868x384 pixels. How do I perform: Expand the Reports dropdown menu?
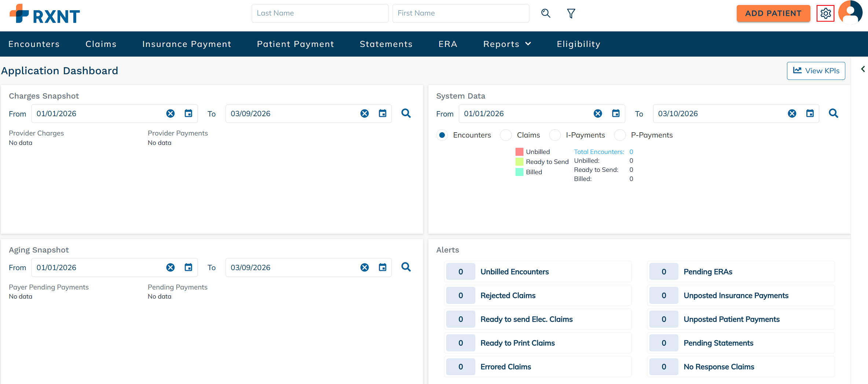[x=507, y=44]
